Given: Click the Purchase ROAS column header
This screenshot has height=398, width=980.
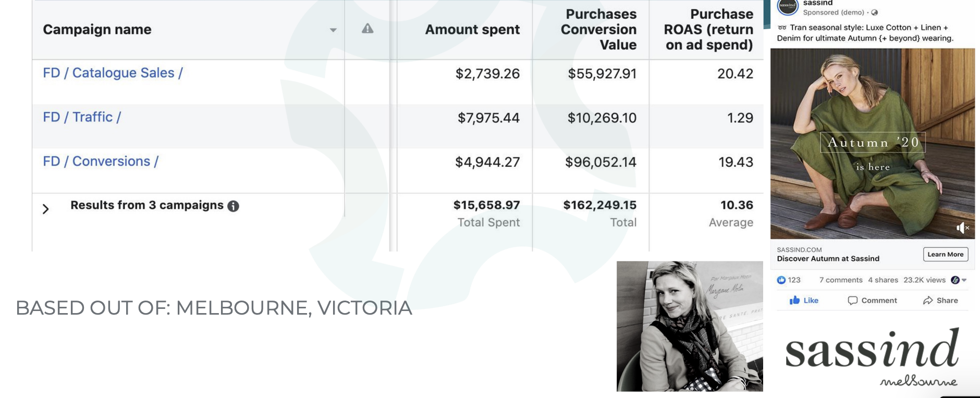Looking at the screenshot, I should click(708, 29).
